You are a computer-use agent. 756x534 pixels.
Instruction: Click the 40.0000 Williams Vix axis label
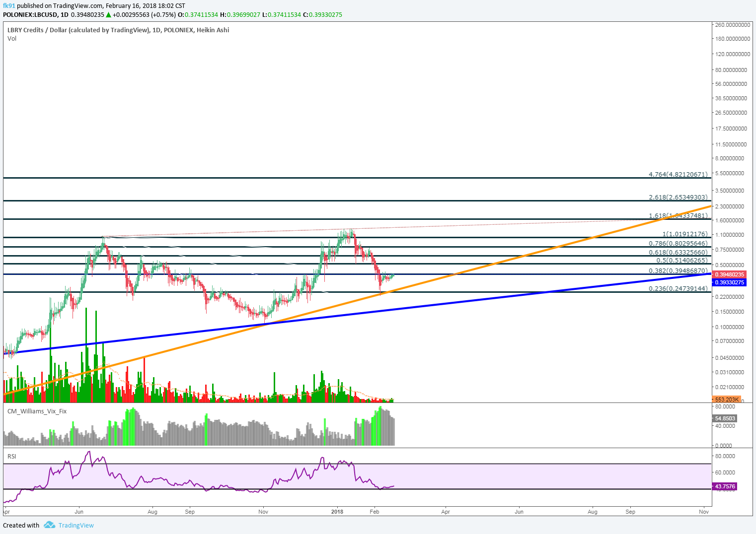pos(725,426)
